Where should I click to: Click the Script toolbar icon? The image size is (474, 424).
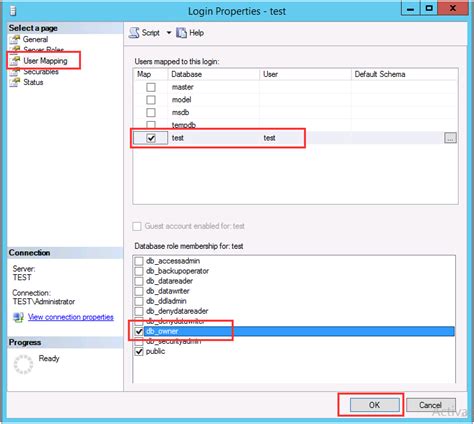(134, 33)
